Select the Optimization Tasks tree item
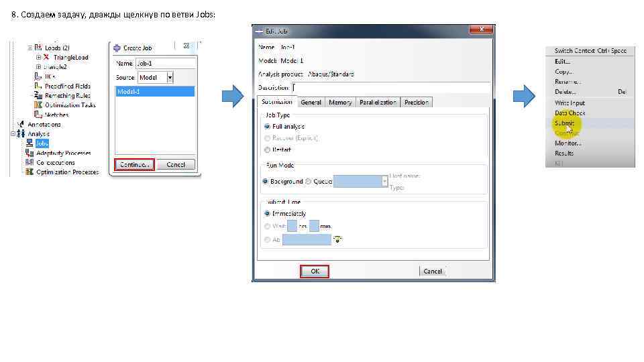This screenshot has height=362, width=644. pyautogui.click(x=70, y=105)
